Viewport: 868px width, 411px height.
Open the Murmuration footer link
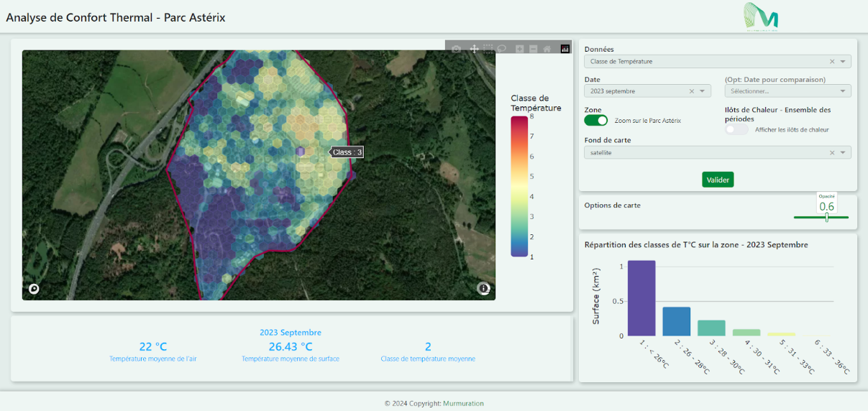tap(463, 404)
